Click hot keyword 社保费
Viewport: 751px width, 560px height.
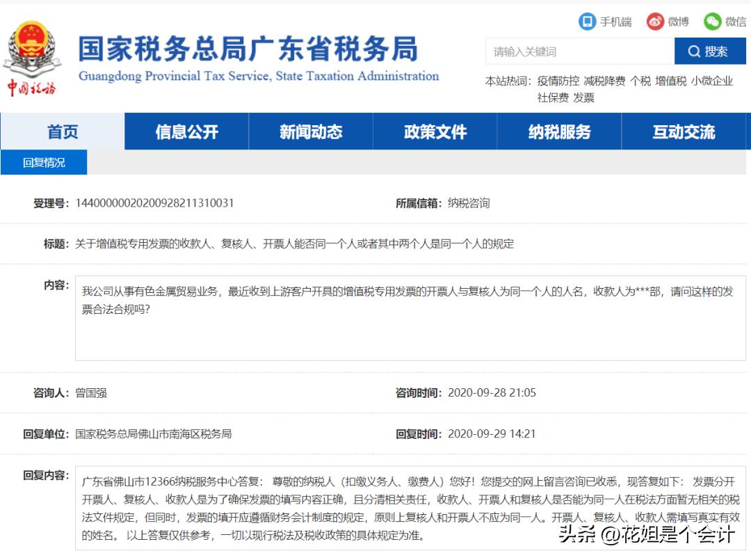553,97
